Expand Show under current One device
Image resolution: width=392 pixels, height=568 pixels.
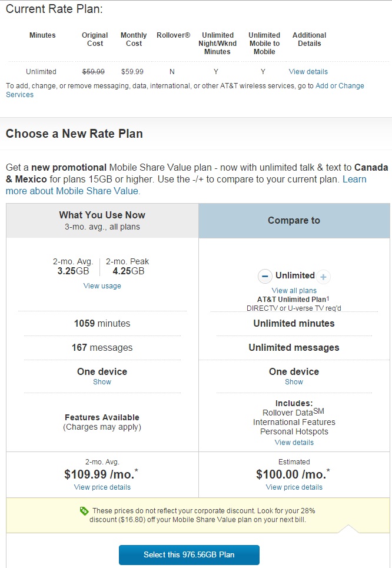pyautogui.click(x=102, y=382)
